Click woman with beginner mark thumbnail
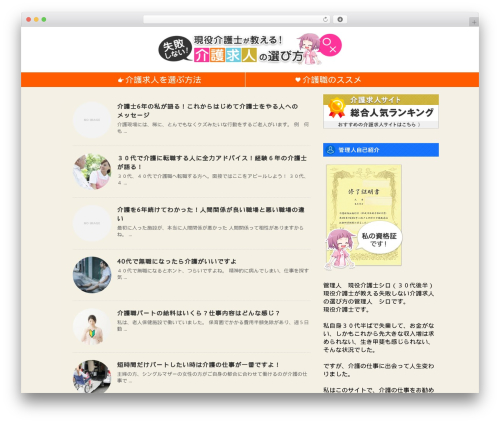The image size is (500, 423). [x=92, y=327]
